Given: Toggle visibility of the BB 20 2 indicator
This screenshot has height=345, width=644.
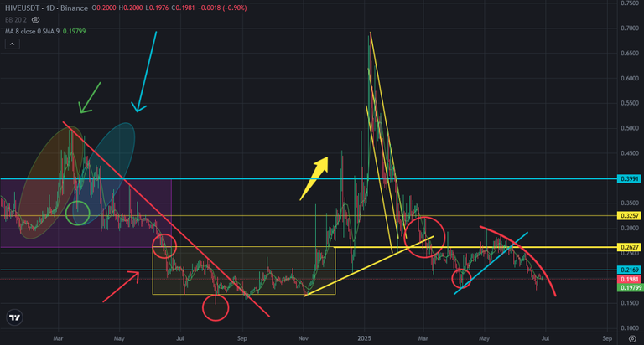Looking at the screenshot, I should [x=36, y=20].
